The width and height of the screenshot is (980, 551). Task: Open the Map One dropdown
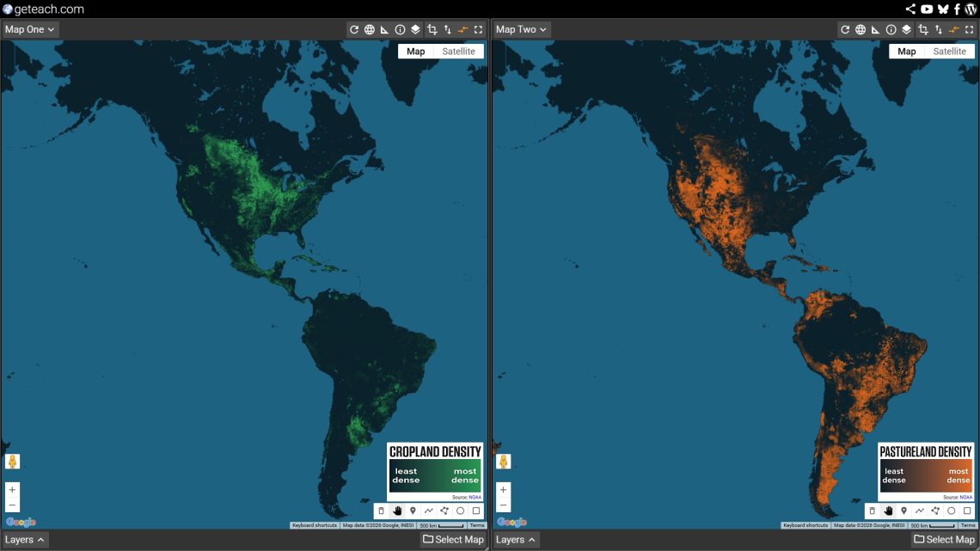pyautogui.click(x=30, y=29)
